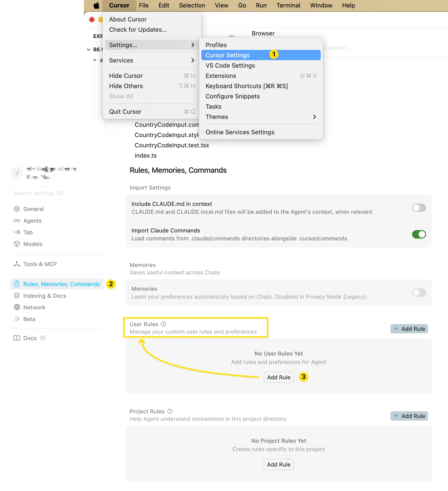The image size is (448, 491).
Task: Turn on the Memories toggle
Action: [419, 293]
